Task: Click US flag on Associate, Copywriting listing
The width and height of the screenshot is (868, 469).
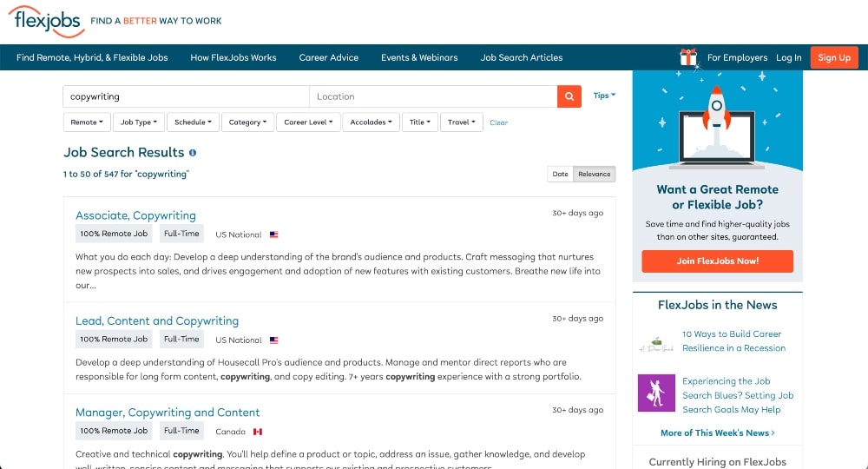Action: (x=274, y=234)
